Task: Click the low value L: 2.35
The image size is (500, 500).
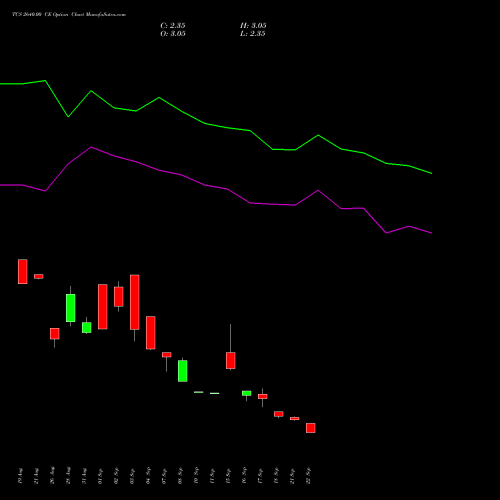Action: [253, 34]
